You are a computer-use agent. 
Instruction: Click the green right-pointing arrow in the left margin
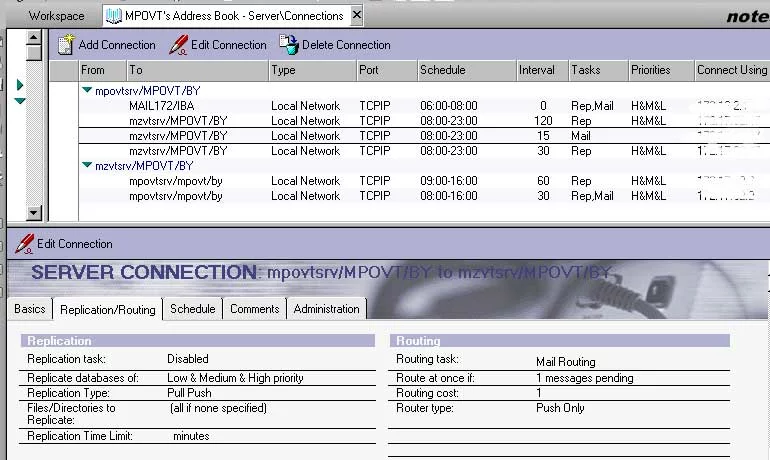(20, 85)
